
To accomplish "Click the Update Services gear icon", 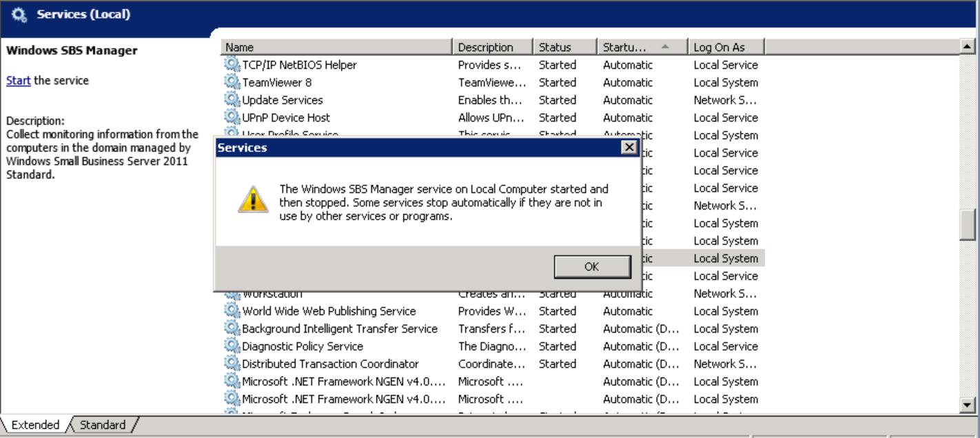I will tap(233, 99).
